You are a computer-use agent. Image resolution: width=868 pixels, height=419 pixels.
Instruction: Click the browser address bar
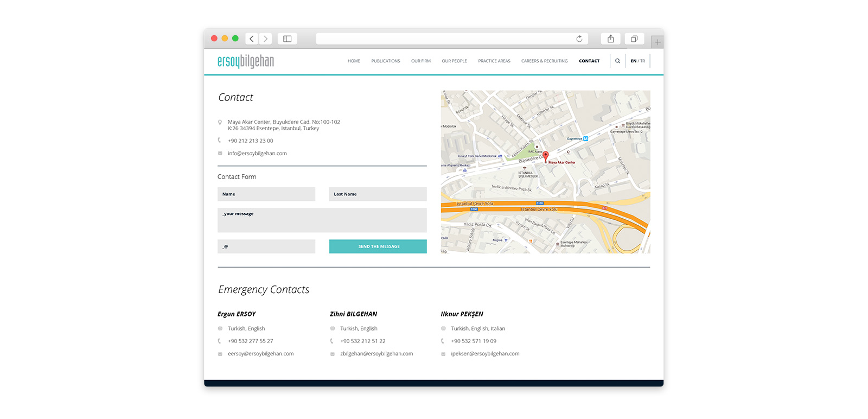445,39
